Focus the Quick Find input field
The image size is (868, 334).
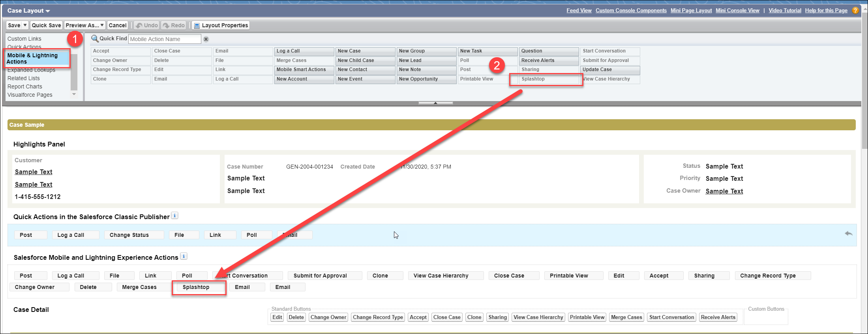[x=165, y=39]
